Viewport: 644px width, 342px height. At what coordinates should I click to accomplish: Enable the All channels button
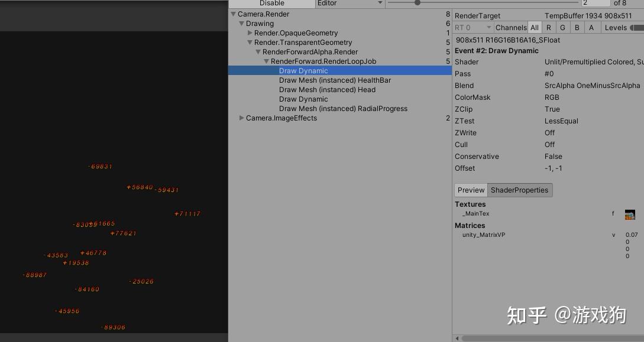534,27
